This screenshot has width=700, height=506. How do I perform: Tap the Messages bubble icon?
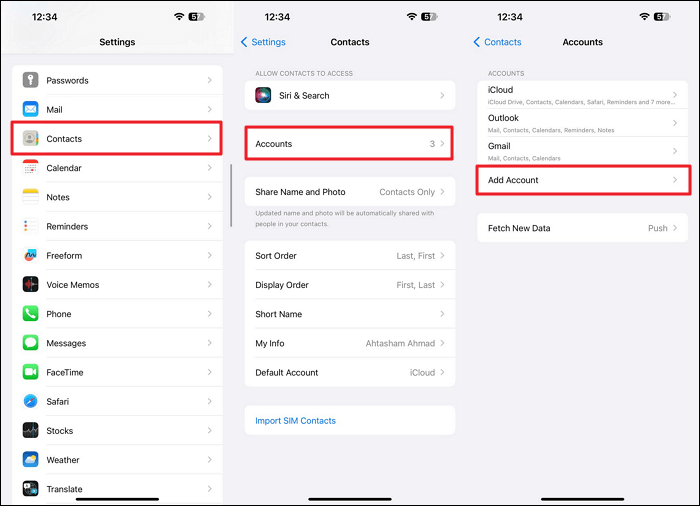pos(30,343)
